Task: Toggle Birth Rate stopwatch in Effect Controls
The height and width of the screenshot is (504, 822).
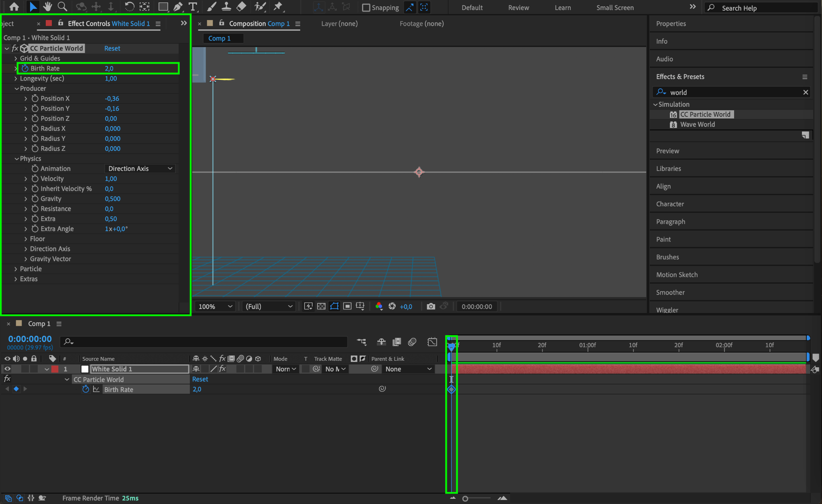Action: click(25, 68)
